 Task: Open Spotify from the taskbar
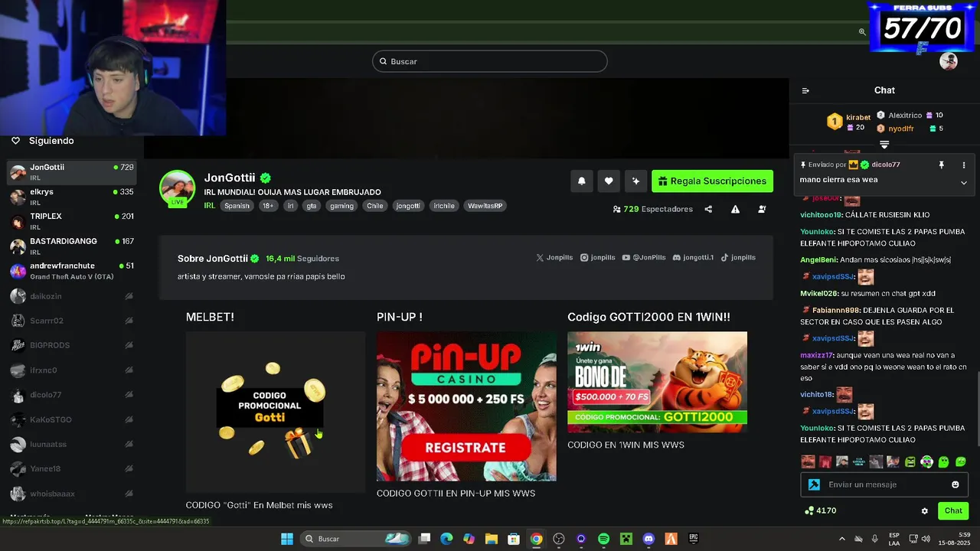pos(603,539)
